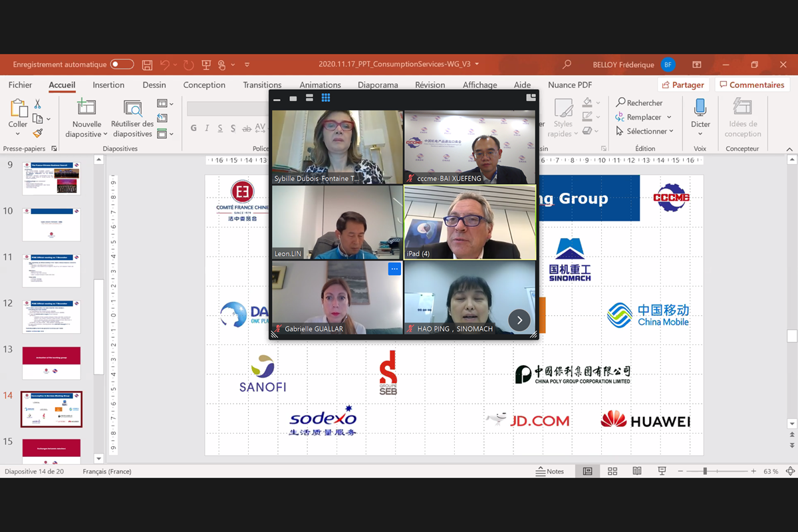Viewport: 798px width, 532px height.
Task: Reset slide layout icon in Diapositives group
Action: (162, 118)
